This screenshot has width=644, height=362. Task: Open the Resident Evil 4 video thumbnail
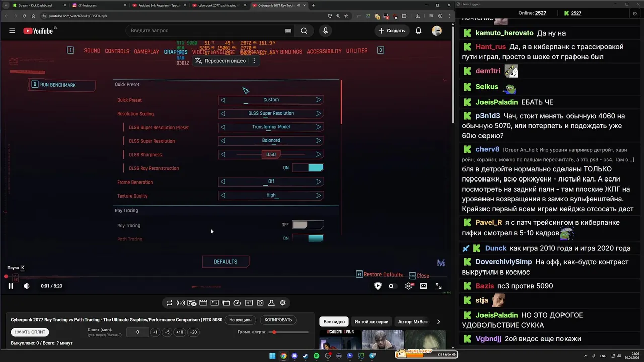(x=340, y=339)
